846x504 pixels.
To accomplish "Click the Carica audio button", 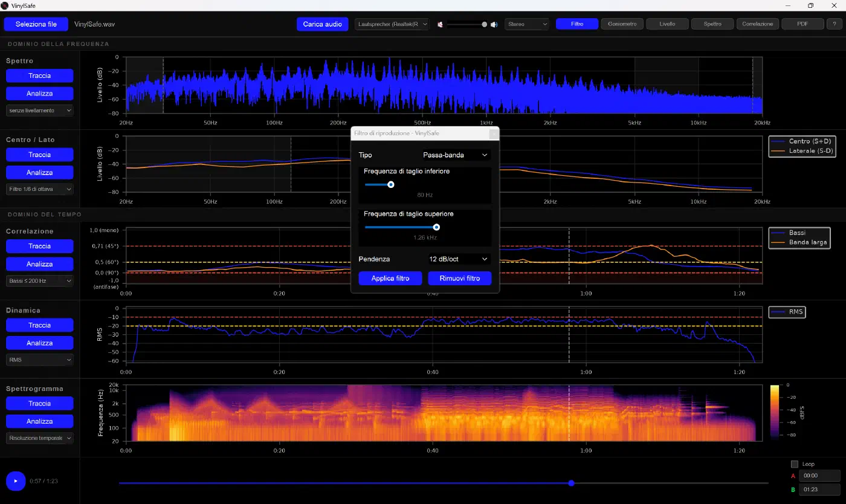I will 323,24.
